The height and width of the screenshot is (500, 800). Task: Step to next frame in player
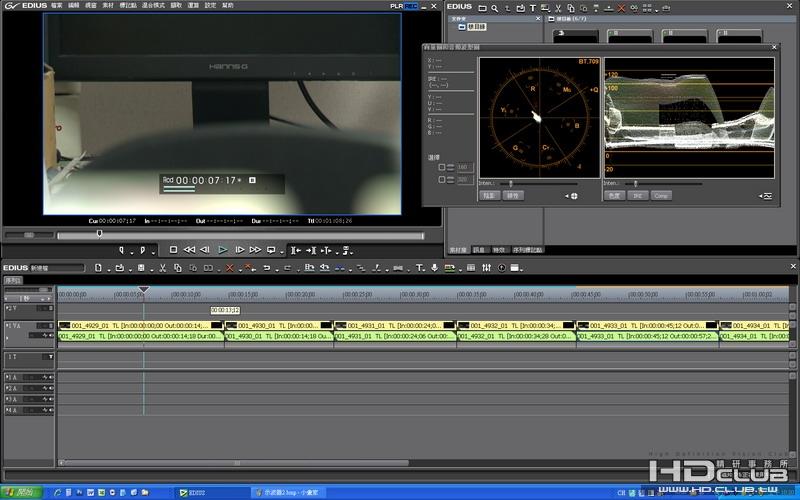[239, 250]
